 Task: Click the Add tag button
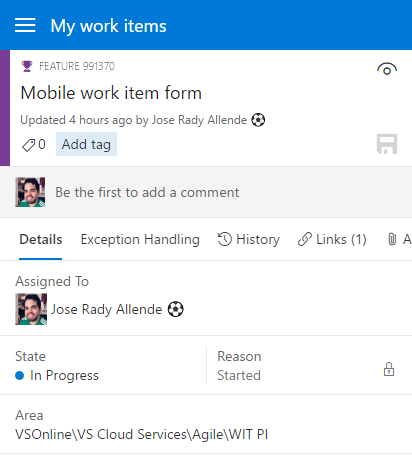coord(86,144)
